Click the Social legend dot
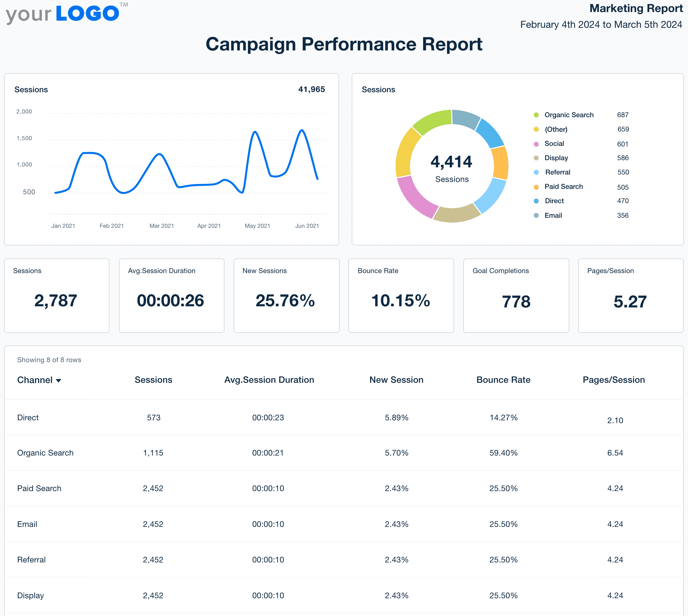 (x=537, y=144)
